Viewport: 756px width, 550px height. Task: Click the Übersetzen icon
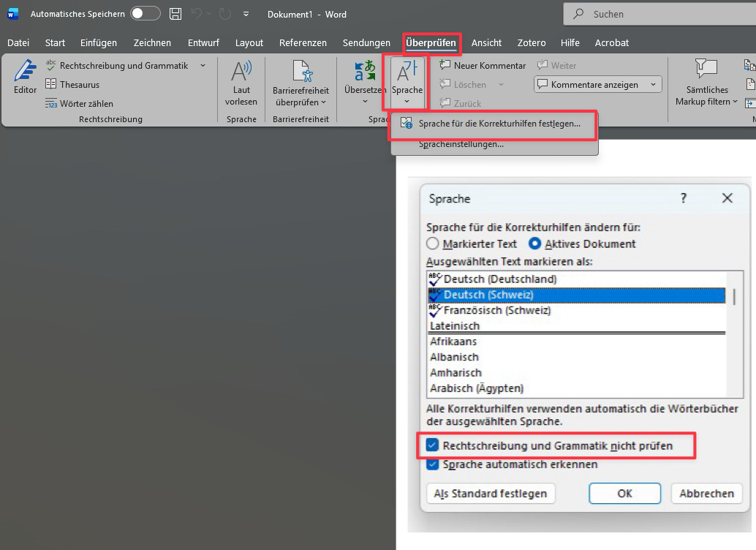364,72
